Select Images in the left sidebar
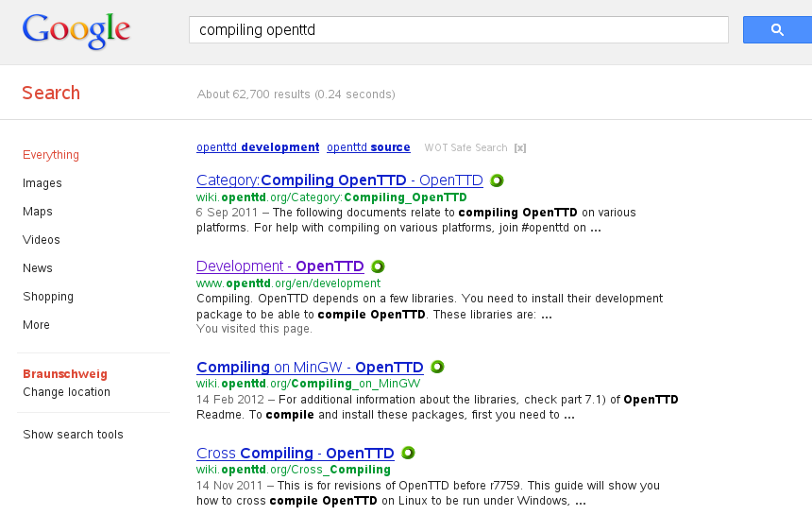 [42, 183]
